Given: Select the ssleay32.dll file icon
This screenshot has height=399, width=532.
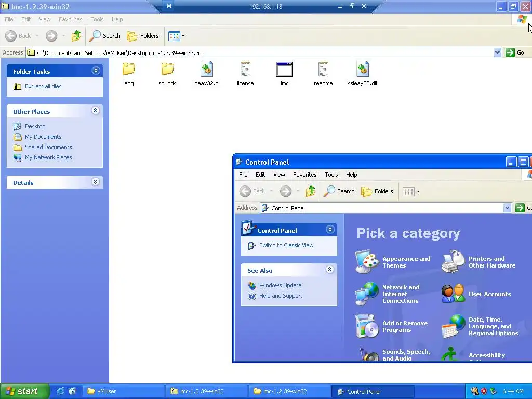Looking at the screenshot, I should click(362, 69).
